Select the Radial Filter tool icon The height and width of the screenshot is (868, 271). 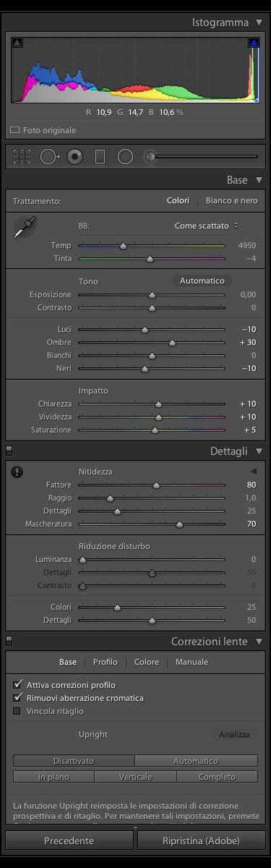tap(125, 156)
